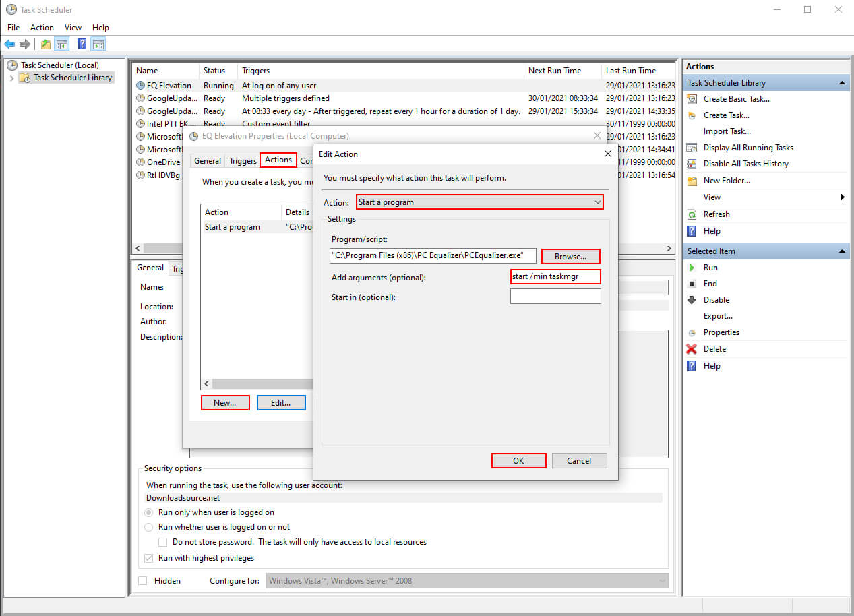Collapse the Task Scheduler Library actions section

coord(842,83)
